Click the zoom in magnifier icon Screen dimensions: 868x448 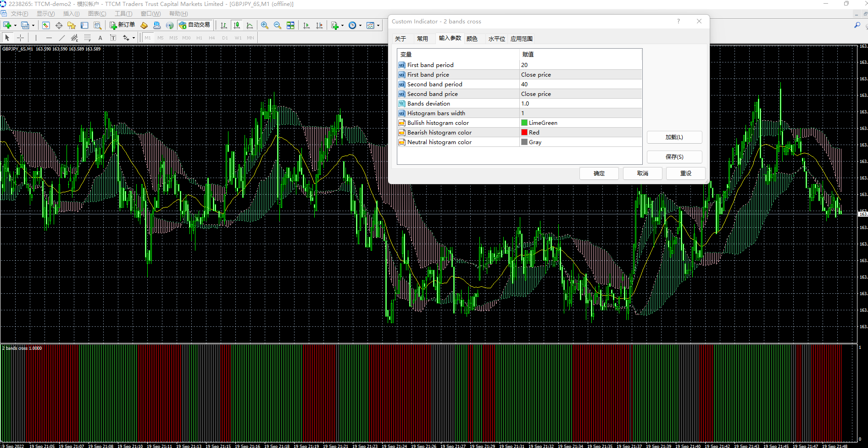coord(265,25)
